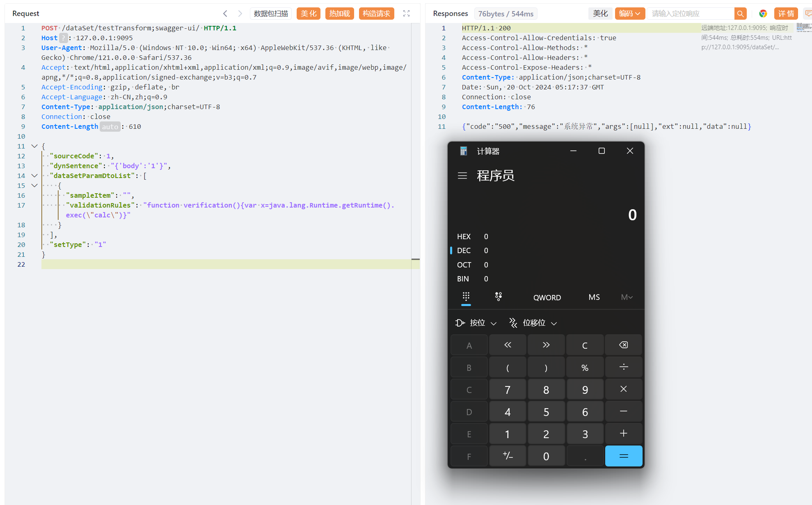The height and width of the screenshot is (505, 812).
Task: Expand the Request panel to fullscreen
Action: click(407, 14)
